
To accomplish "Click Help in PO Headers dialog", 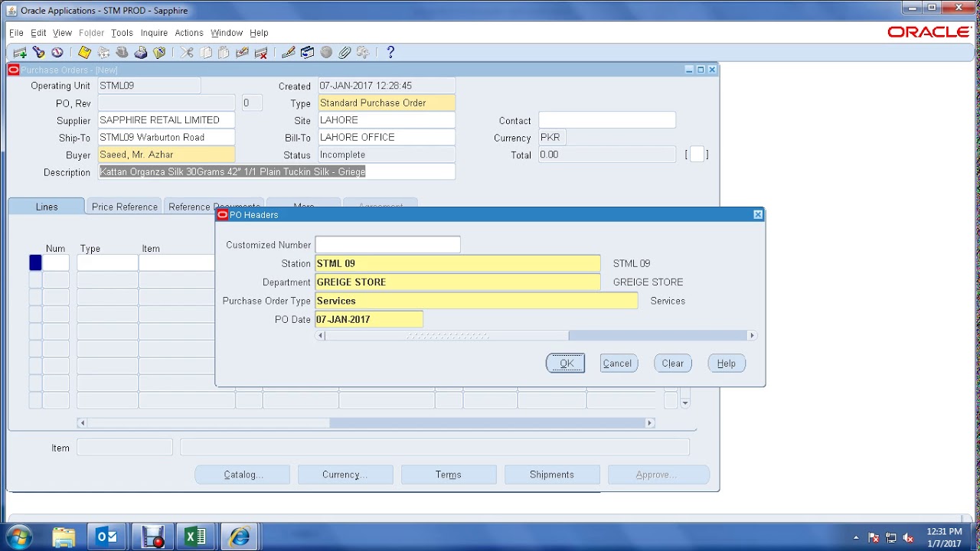I will click(x=727, y=364).
